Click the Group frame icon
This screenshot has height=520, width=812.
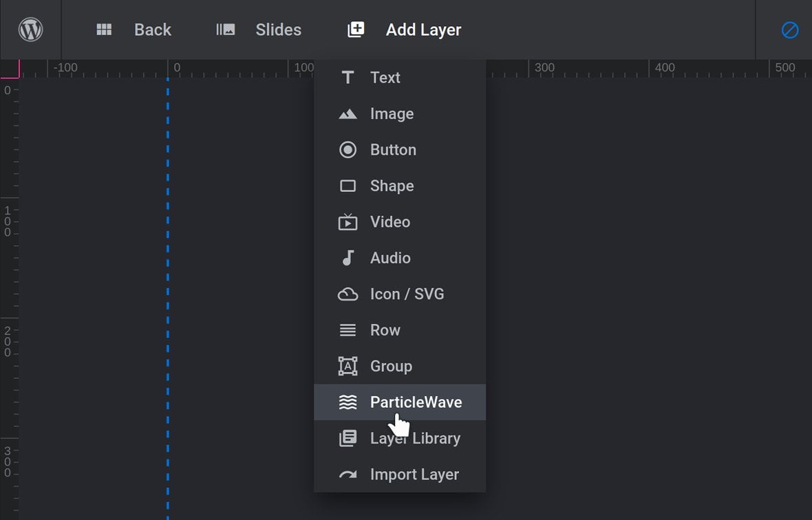[348, 366]
